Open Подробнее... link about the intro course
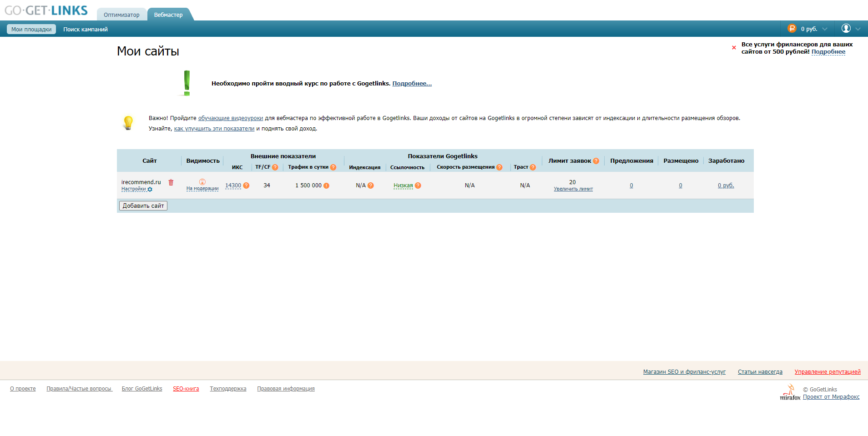The width and height of the screenshot is (868, 436). 412,84
